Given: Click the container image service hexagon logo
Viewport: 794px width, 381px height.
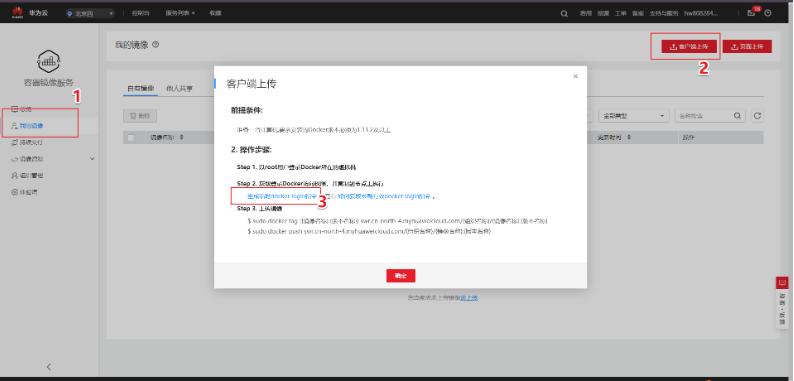Looking at the screenshot, I should 49,61.
